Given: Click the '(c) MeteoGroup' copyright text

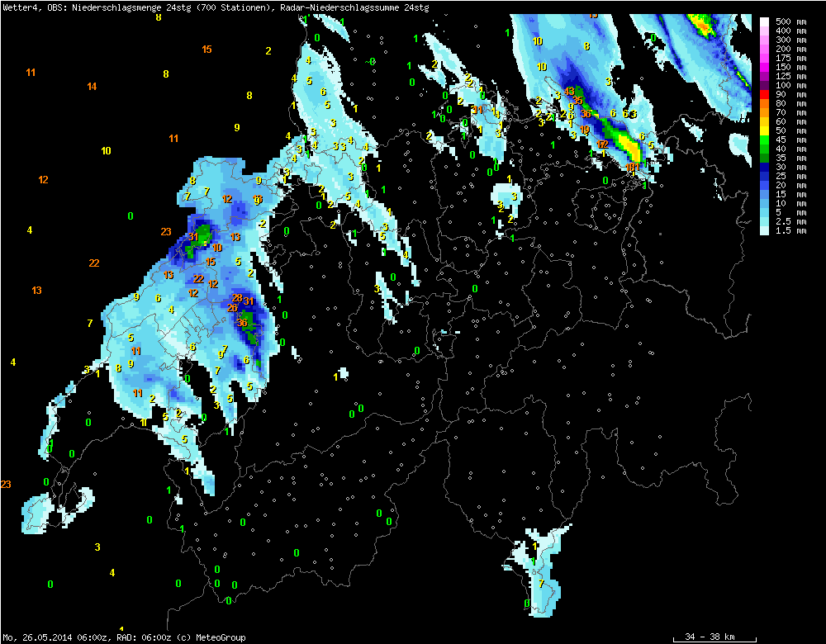Looking at the screenshot, I should 210,637.
